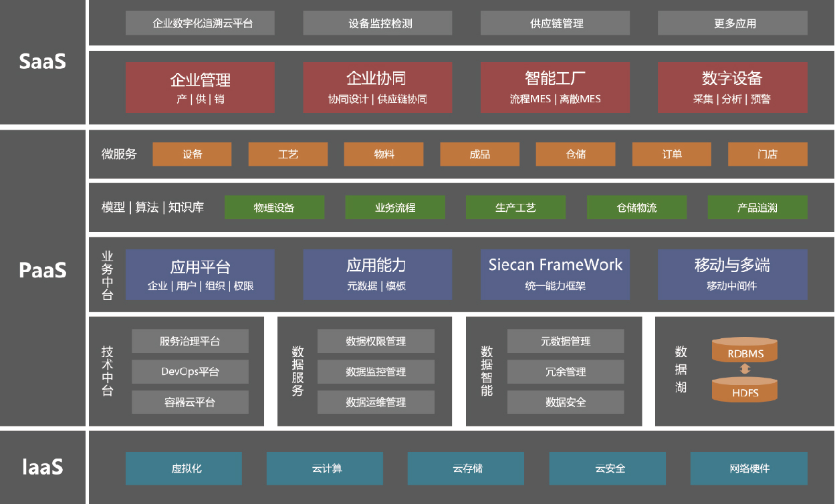This screenshot has width=835, height=504.
Task: Open the 企业协同 red card
Action: [x=377, y=88]
